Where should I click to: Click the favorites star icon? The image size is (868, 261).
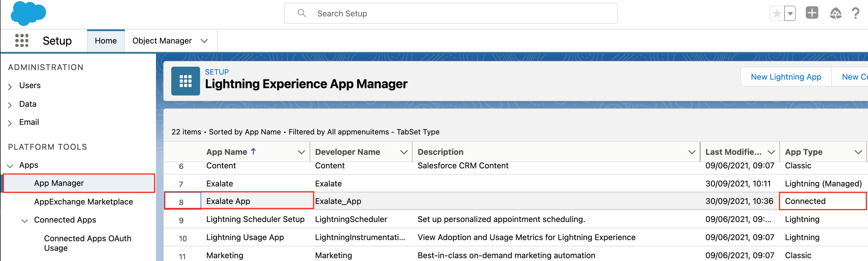[x=777, y=14]
